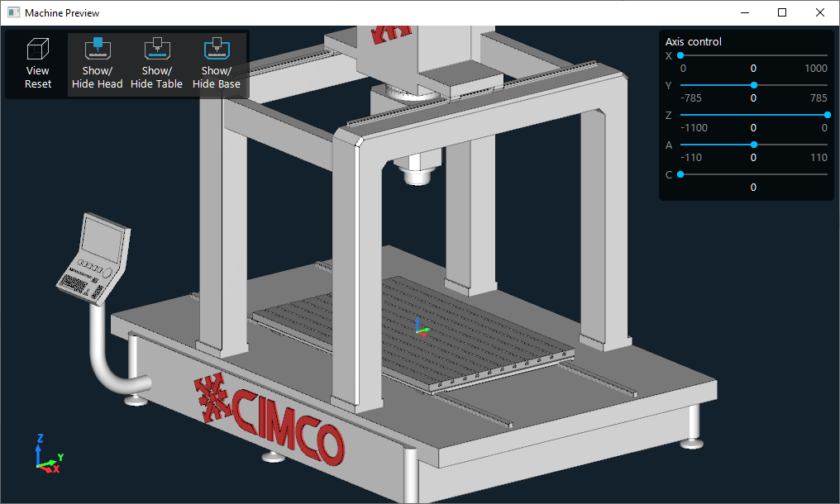The image size is (840, 504).
Task: Click the A axis slider handle
Action: coord(754,145)
